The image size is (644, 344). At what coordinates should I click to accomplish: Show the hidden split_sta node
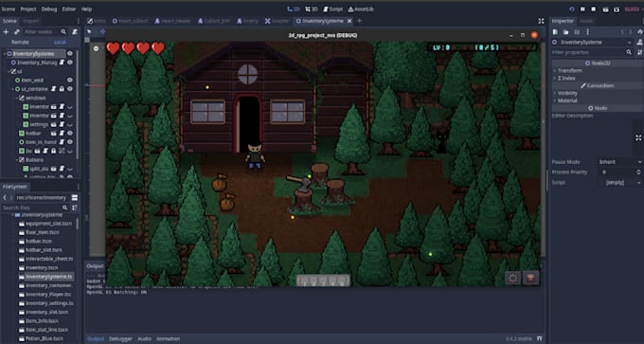[70, 169]
